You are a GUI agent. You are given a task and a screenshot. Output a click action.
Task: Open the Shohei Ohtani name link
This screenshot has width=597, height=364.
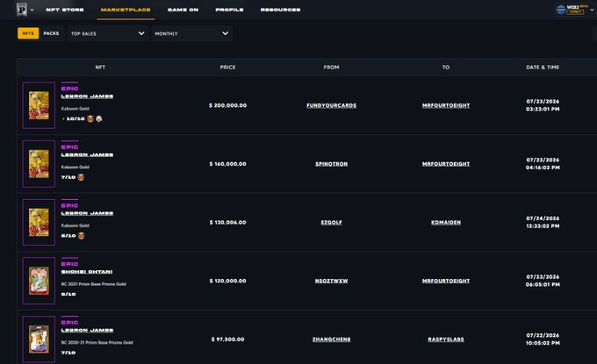click(87, 272)
